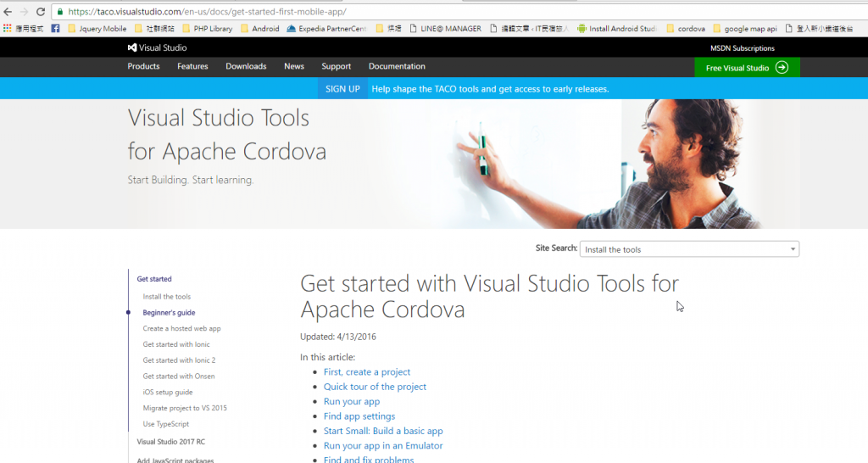This screenshot has width=868, height=463.
Task: Open Install the tools sidebar link
Action: point(167,297)
